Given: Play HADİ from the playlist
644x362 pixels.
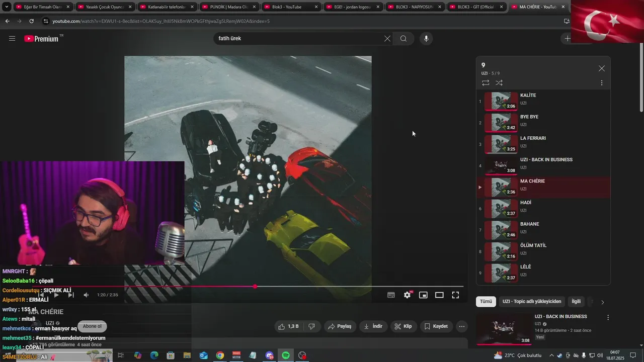Looking at the screenshot, I should (543, 209).
